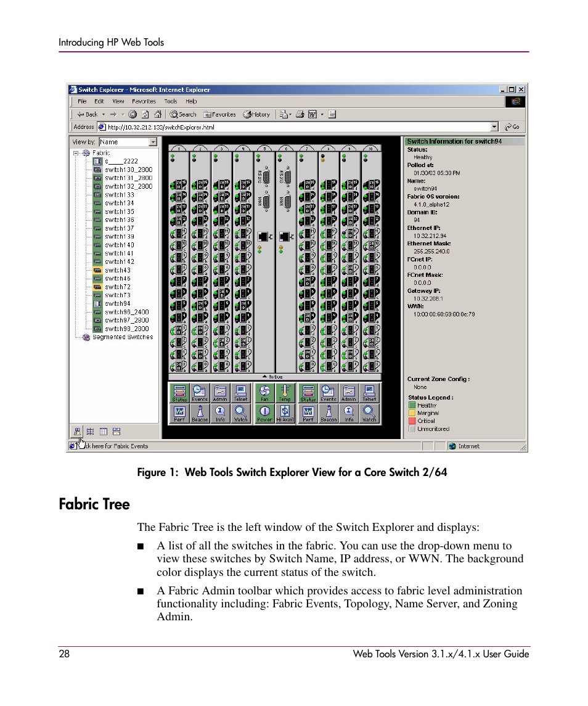Click the yellow Marginal legend swatch
The height and width of the screenshot is (706, 588).
point(412,413)
